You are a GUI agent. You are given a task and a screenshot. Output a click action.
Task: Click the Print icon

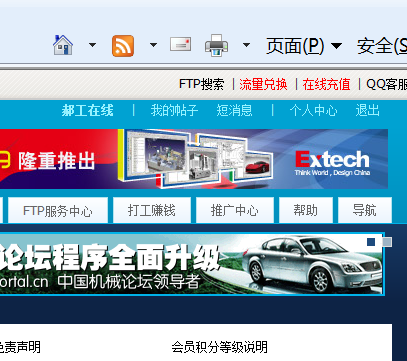(216, 45)
